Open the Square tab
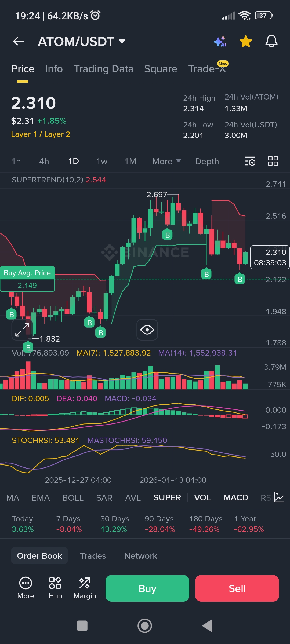Image resolution: width=290 pixels, height=644 pixels. click(x=161, y=69)
